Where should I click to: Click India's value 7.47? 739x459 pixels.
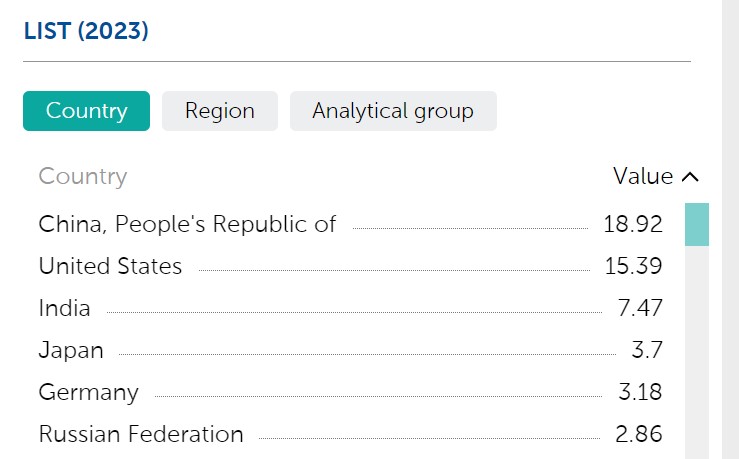[x=640, y=308]
